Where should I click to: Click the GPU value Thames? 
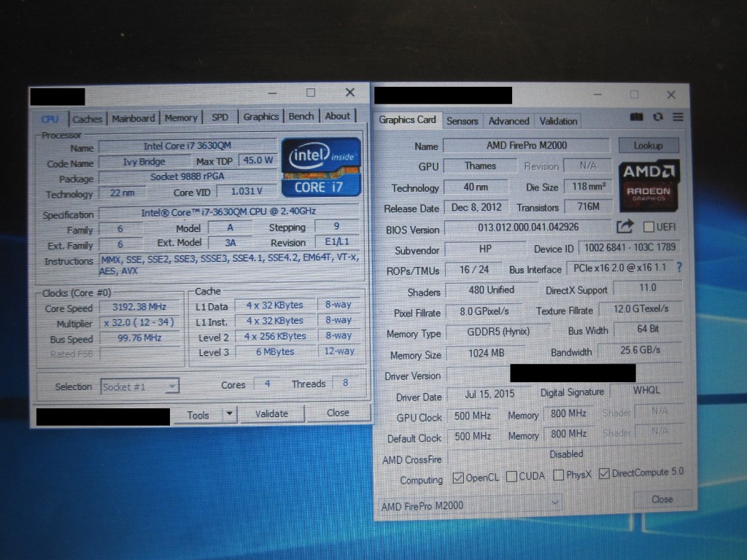[480, 166]
